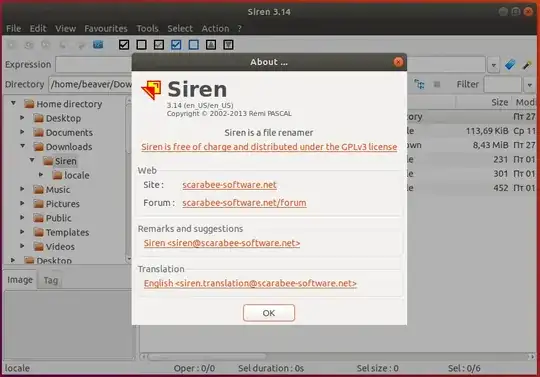
Task: Expand the Public folder arrow
Action: pos(22,217)
